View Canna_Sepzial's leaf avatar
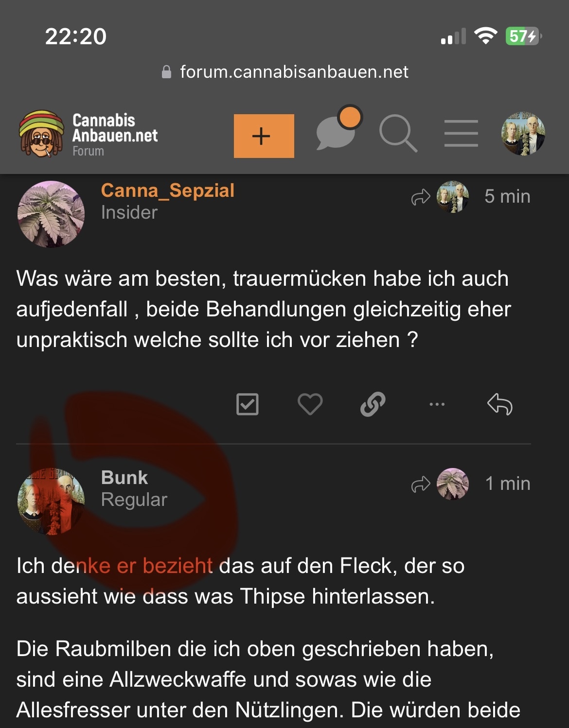Screen dimensions: 569x728 coord(51,214)
